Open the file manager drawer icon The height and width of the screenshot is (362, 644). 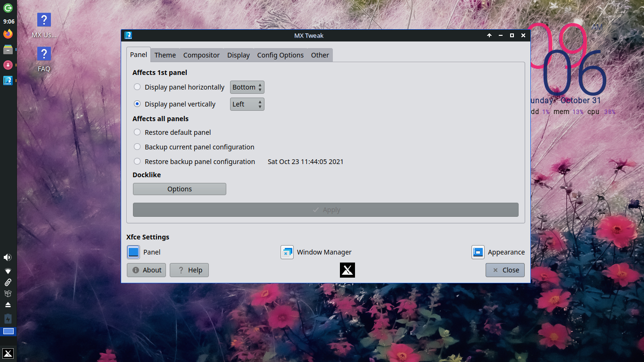(8, 49)
